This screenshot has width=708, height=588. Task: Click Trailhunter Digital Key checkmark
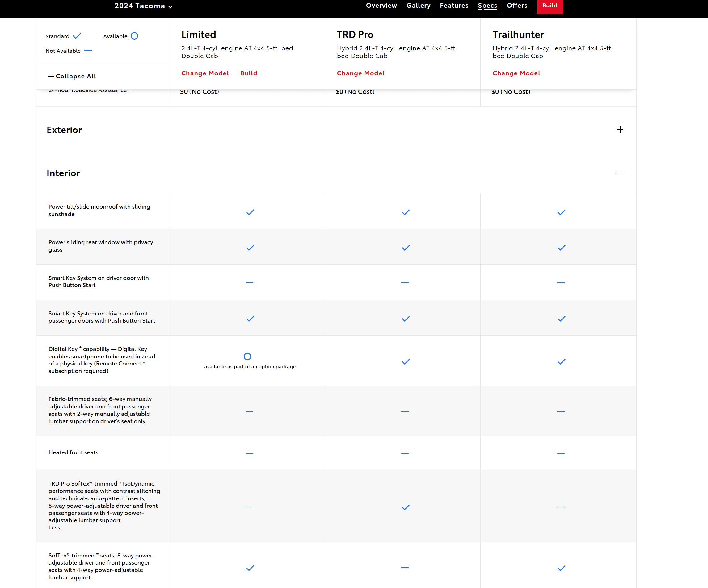[561, 362]
